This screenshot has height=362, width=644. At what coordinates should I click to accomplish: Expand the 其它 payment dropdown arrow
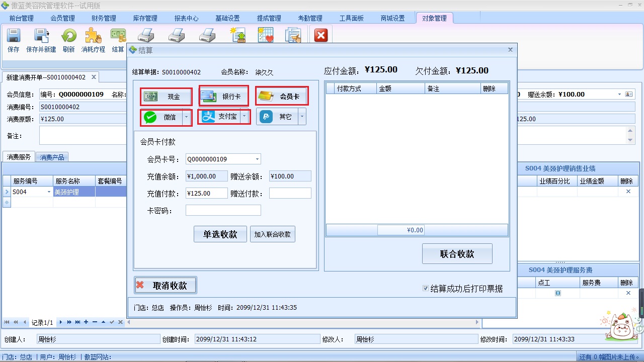tap(301, 117)
